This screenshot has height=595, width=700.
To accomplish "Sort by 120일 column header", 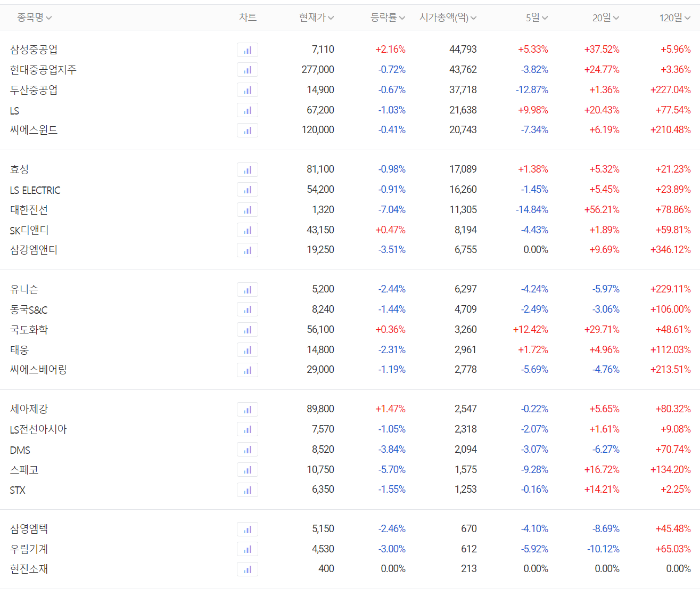I will [x=675, y=18].
